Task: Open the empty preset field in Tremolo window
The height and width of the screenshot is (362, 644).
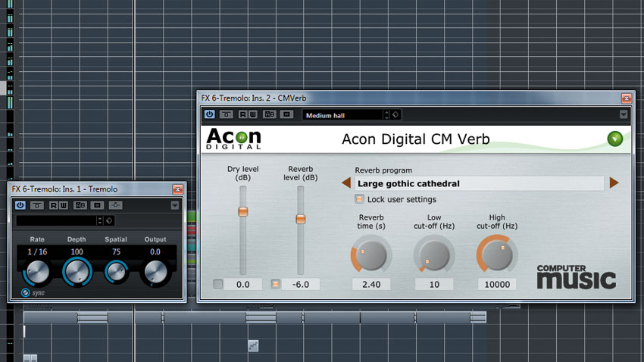Action: tap(56, 220)
